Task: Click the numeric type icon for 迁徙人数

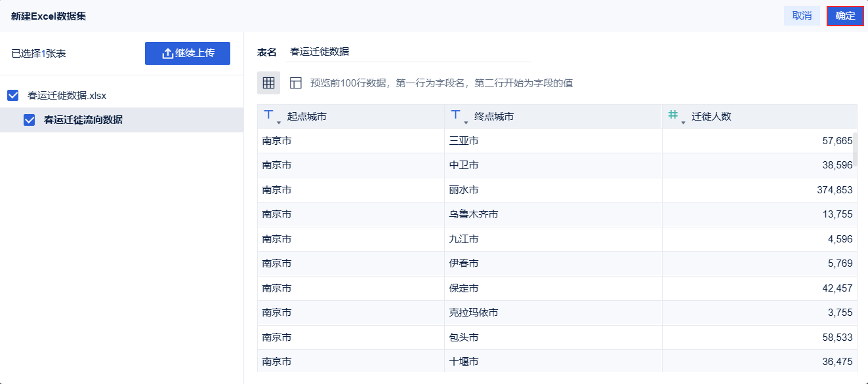Action: (x=673, y=115)
